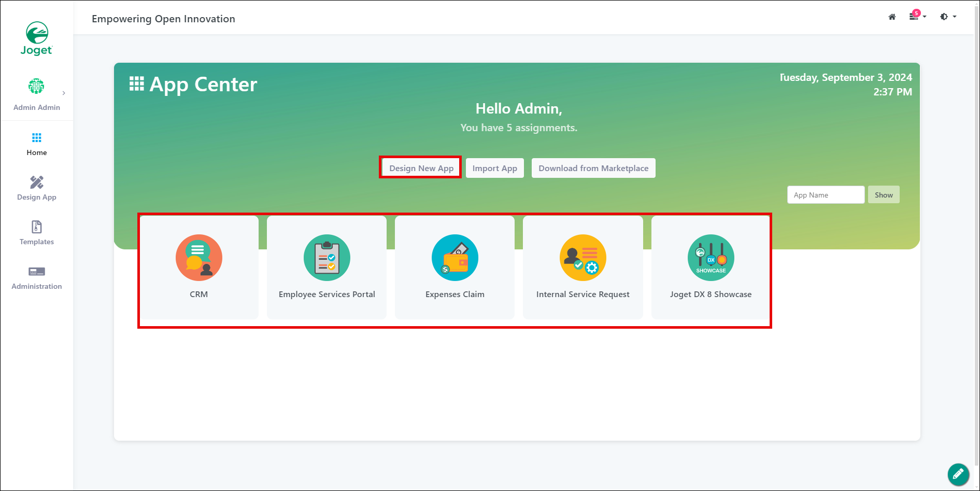Open Templates in the sidebar
The width and height of the screenshot is (980, 491).
click(x=37, y=233)
